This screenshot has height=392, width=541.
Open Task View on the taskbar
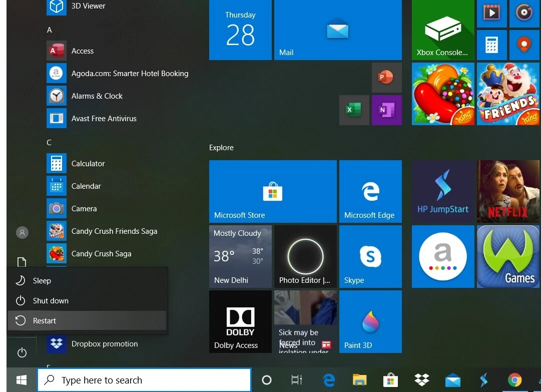click(x=297, y=380)
